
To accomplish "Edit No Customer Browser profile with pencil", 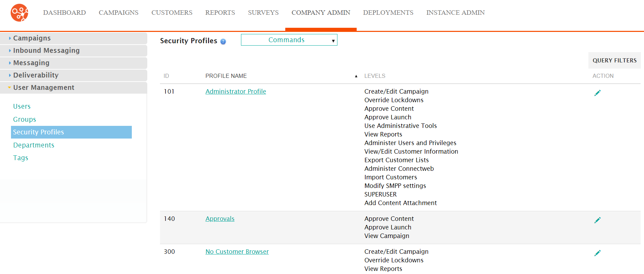I will [x=597, y=253].
